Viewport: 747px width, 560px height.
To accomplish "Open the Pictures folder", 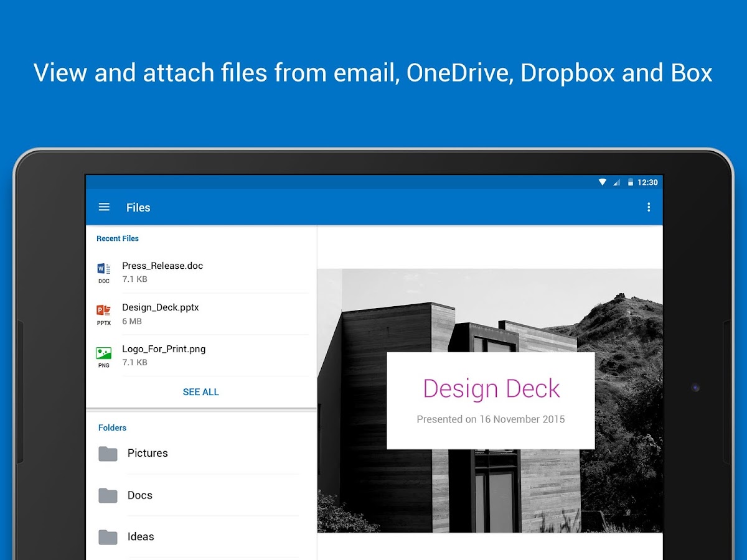I will (148, 454).
